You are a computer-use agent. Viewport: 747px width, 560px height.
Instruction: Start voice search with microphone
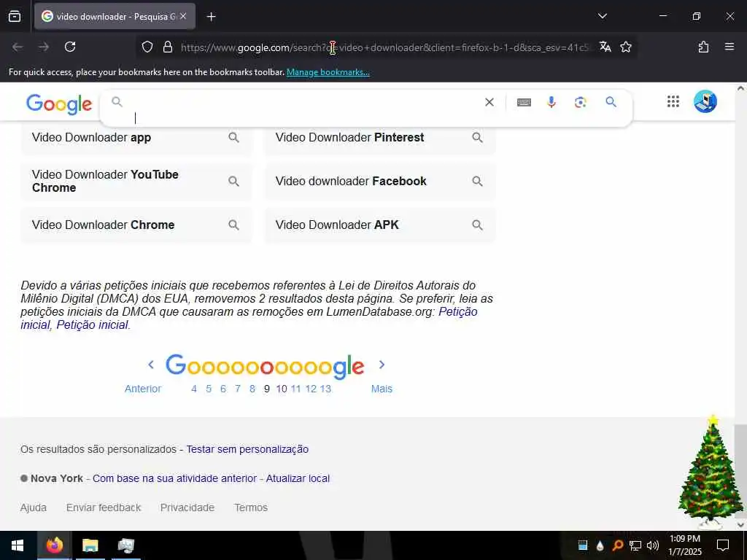tap(551, 102)
